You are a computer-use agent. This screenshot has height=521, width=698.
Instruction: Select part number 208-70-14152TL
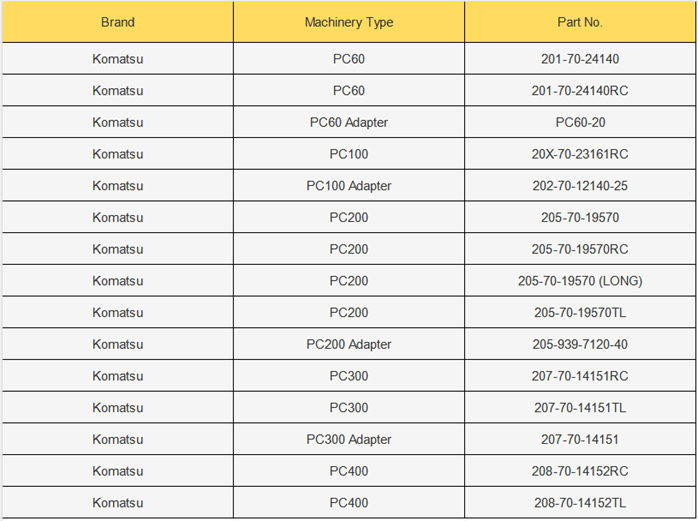click(x=580, y=503)
